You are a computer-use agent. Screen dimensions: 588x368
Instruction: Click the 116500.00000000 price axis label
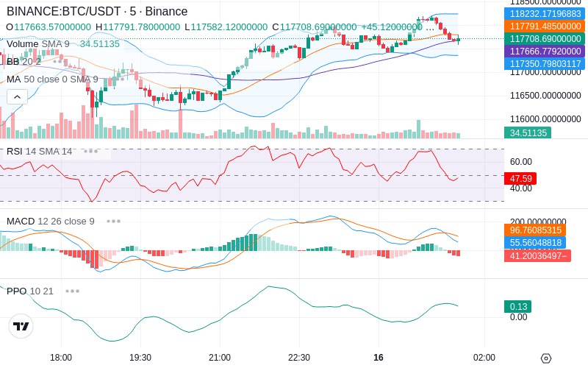click(545, 96)
